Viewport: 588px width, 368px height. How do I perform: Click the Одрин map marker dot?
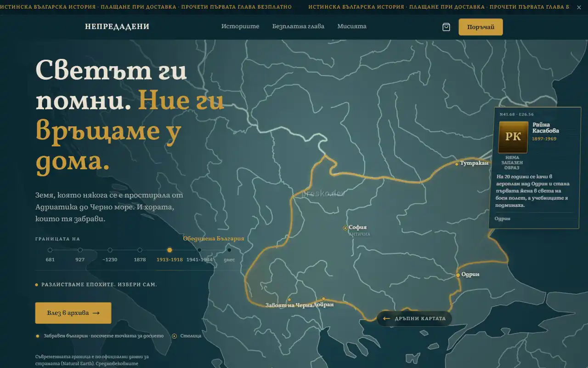[458, 275]
